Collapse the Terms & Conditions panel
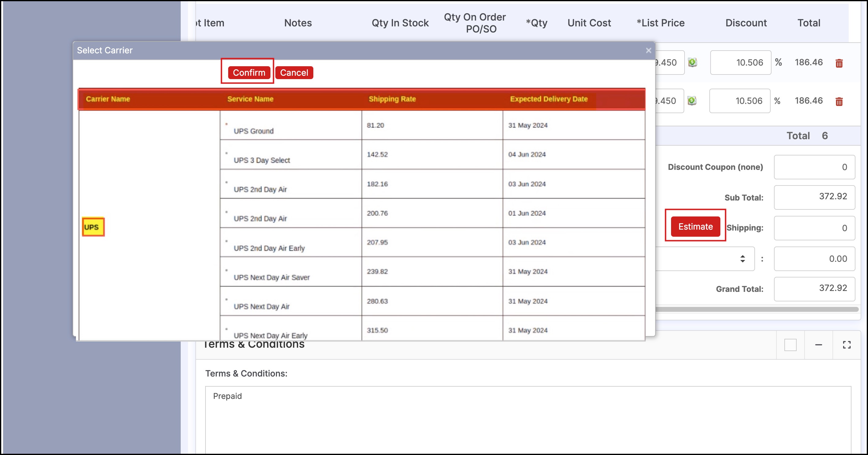The image size is (868, 455). (x=818, y=345)
